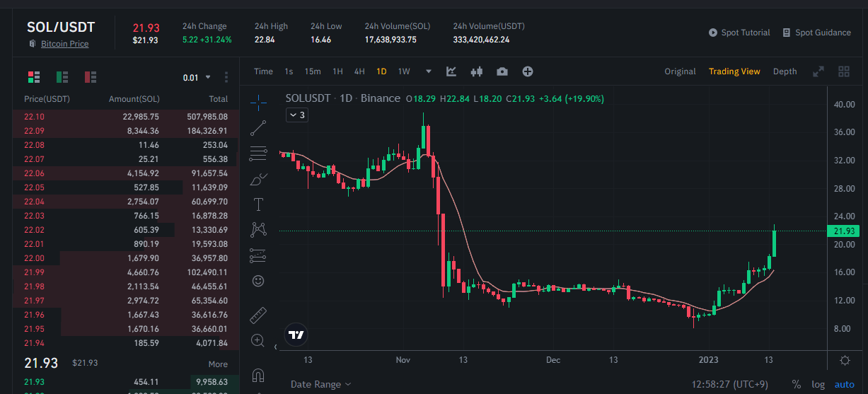The height and width of the screenshot is (394, 868).
Task: Select the 15m interval
Action: (313, 71)
